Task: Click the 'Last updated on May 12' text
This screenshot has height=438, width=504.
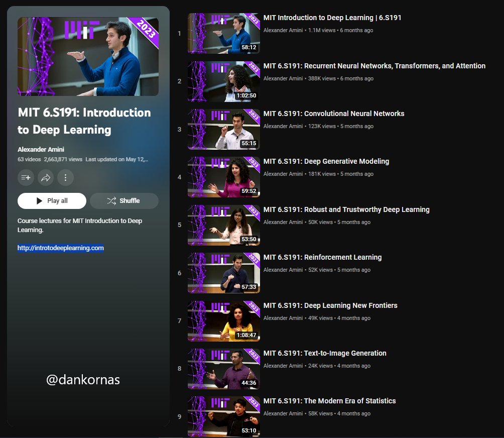Action: [116, 159]
